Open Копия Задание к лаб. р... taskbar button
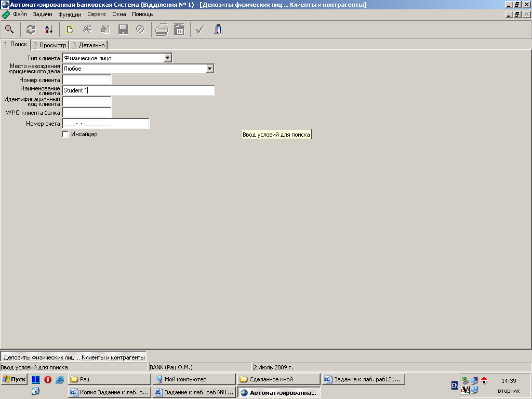 pyautogui.click(x=110, y=392)
